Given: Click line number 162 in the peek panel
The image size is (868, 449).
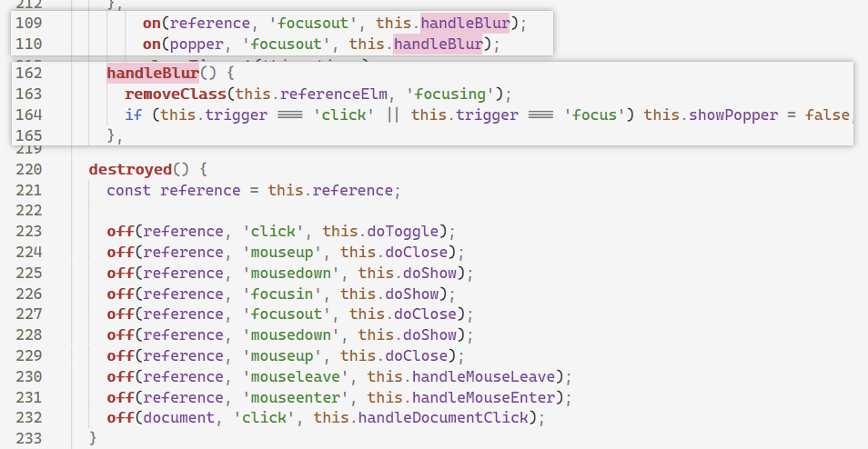Looking at the screenshot, I should [x=29, y=72].
